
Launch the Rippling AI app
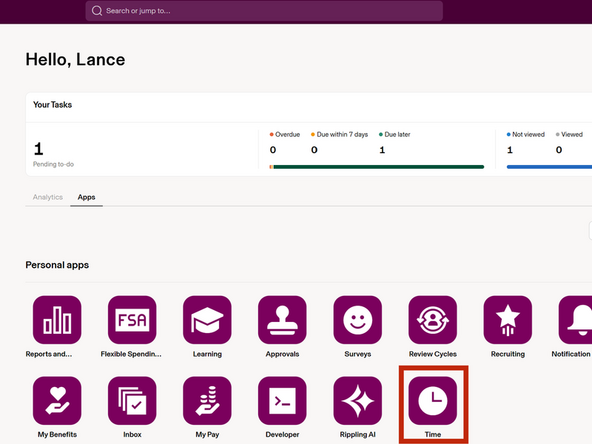[x=358, y=401]
